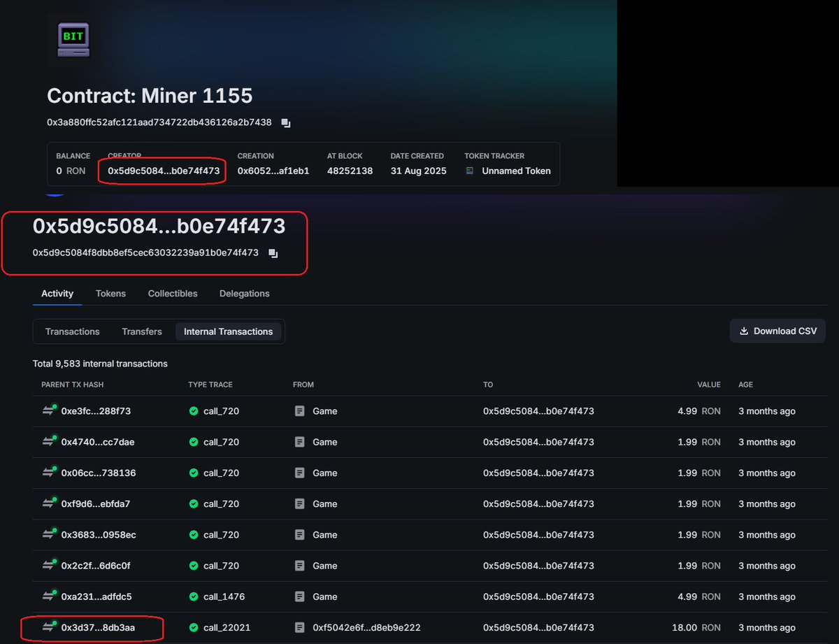Click 31 Aug 2025 creation date
839x644 pixels.
418,171
